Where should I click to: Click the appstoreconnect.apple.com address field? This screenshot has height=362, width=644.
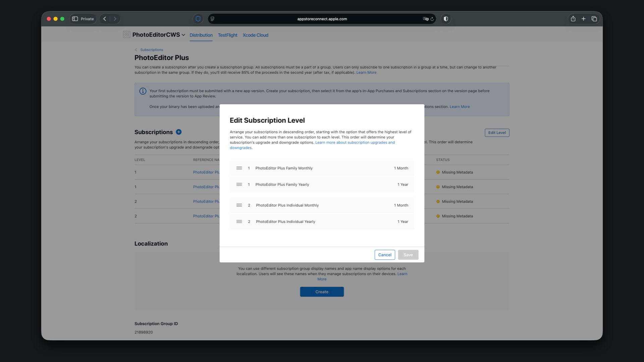(322, 19)
